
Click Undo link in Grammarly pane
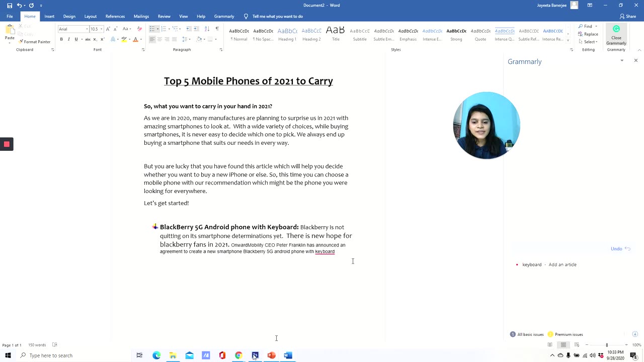tap(620, 249)
